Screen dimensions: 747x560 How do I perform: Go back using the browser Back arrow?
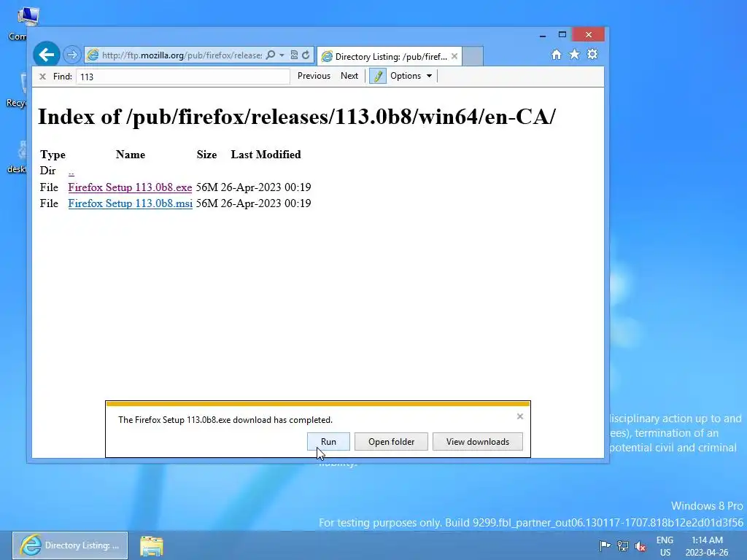[x=47, y=55]
